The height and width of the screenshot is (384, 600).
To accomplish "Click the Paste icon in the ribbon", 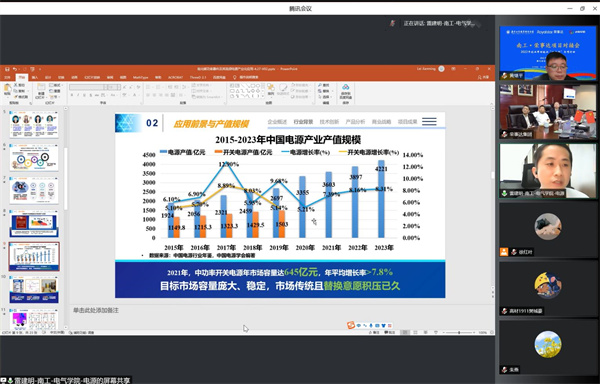I will (7, 90).
